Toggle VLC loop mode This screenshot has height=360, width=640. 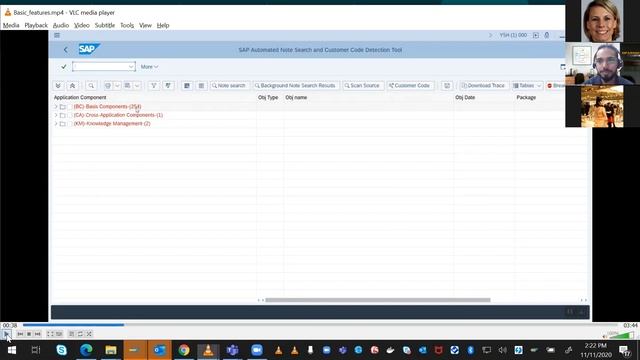80,334
